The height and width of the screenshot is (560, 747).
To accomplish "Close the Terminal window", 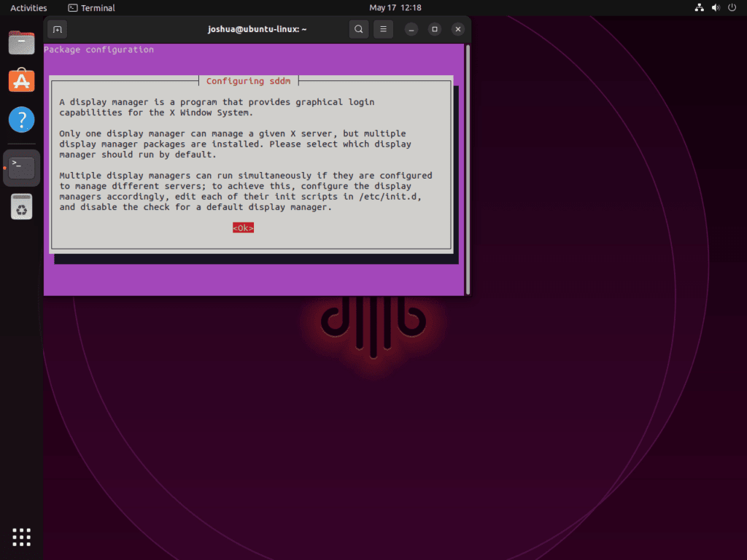I will (x=457, y=29).
